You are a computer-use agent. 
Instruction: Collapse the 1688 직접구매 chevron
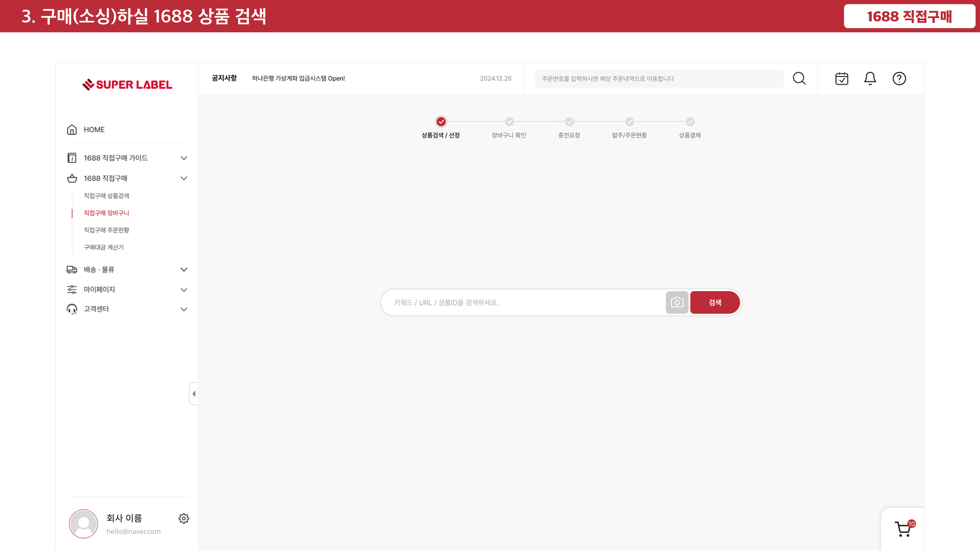184,178
